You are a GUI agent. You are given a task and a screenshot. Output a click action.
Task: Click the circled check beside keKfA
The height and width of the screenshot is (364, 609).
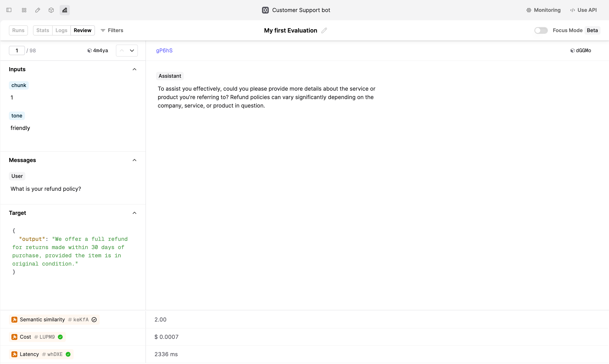pyautogui.click(x=94, y=320)
